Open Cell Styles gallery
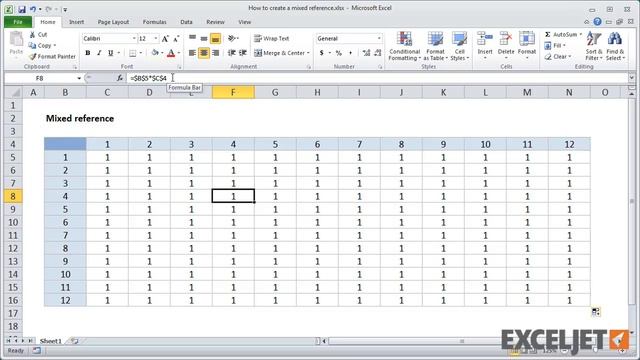The height and width of the screenshot is (360, 640). [460, 46]
